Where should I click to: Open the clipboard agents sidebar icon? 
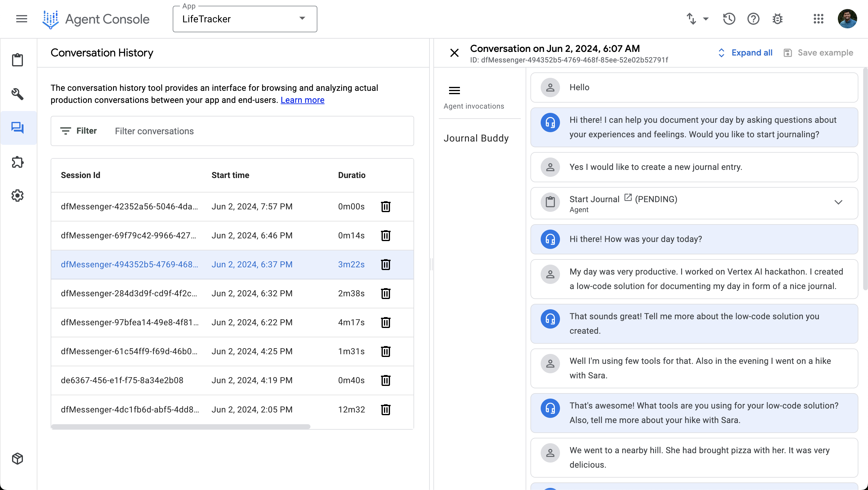tap(17, 60)
